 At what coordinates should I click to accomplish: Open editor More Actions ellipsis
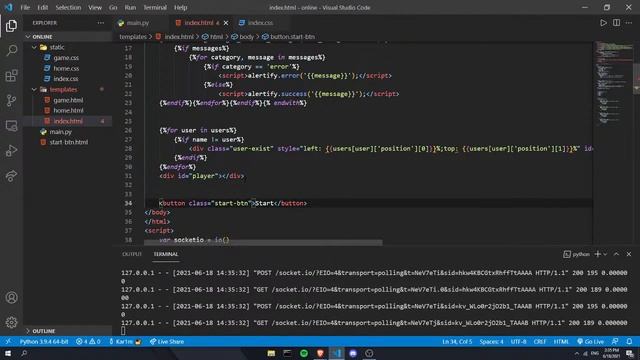tap(629, 23)
